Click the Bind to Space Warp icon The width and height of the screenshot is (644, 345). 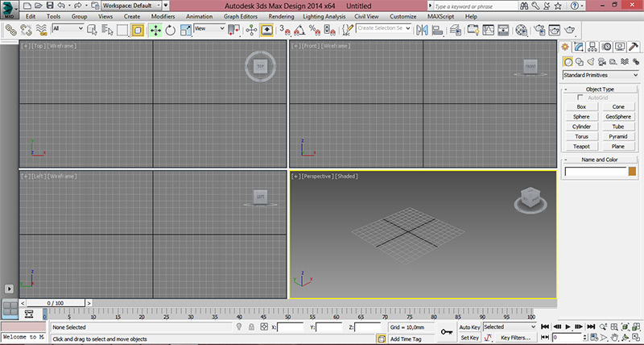pyautogui.click(x=41, y=30)
